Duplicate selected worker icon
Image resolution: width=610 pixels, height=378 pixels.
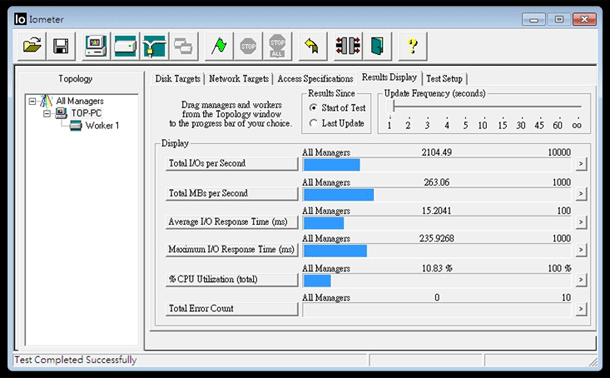(x=183, y=46)
